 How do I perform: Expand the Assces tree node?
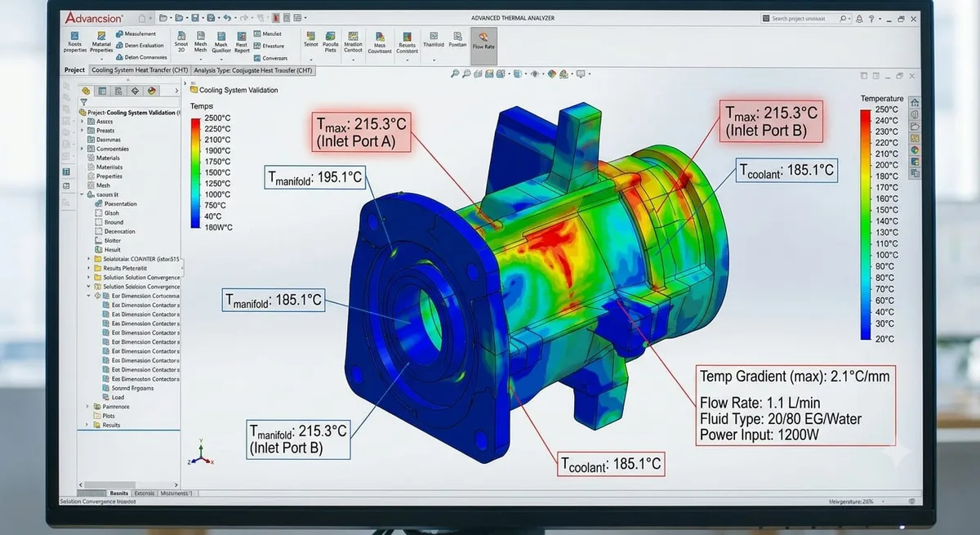click(82, 122)
